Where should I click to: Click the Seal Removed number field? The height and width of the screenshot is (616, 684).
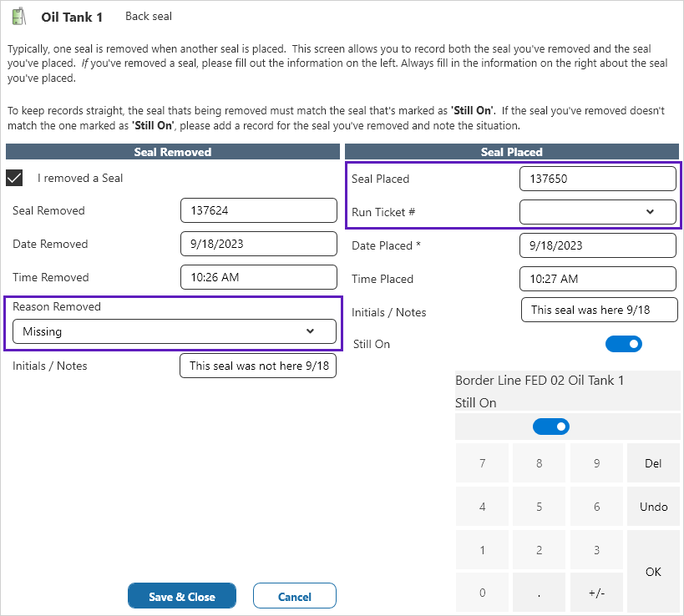[x=258, y=211]
